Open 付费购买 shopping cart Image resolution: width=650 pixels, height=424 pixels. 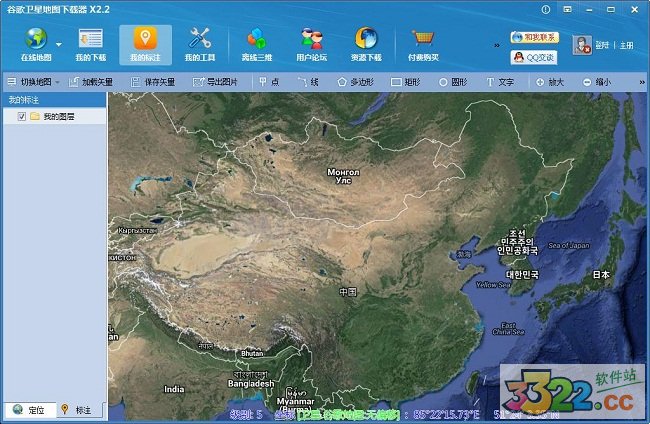[423, 45]
